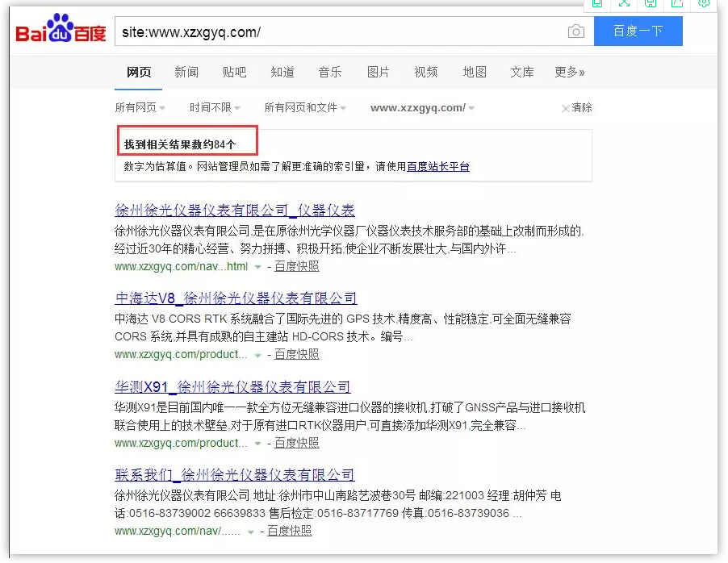Screen dimensions: 728x563
Task: Click the www.xzxgyq.com/nav/...... URL
Action: pos(178,531)
